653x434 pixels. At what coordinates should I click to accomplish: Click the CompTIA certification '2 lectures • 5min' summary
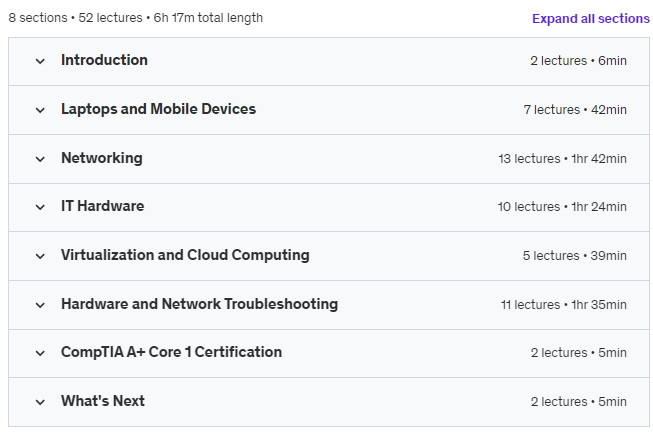(579, 353)
